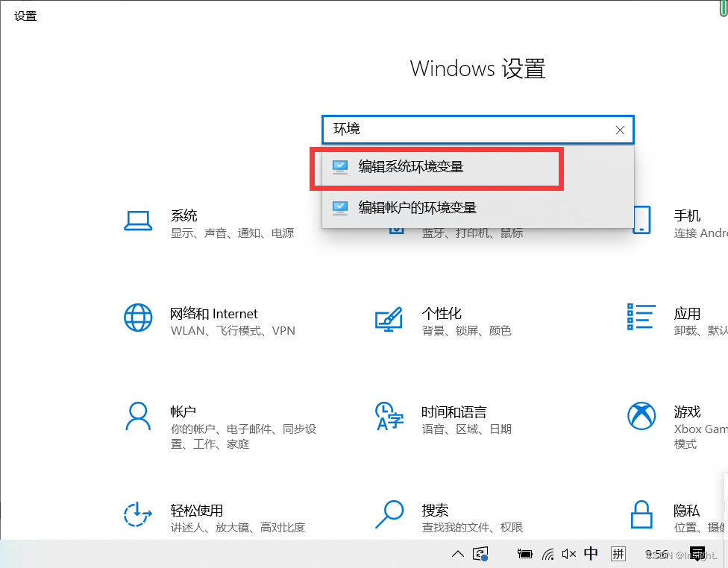Viewport: 728px width, 568px height.
Task: Click the 蓝牙、打印机、鼠标 description
Action: [x=472, y=233]
